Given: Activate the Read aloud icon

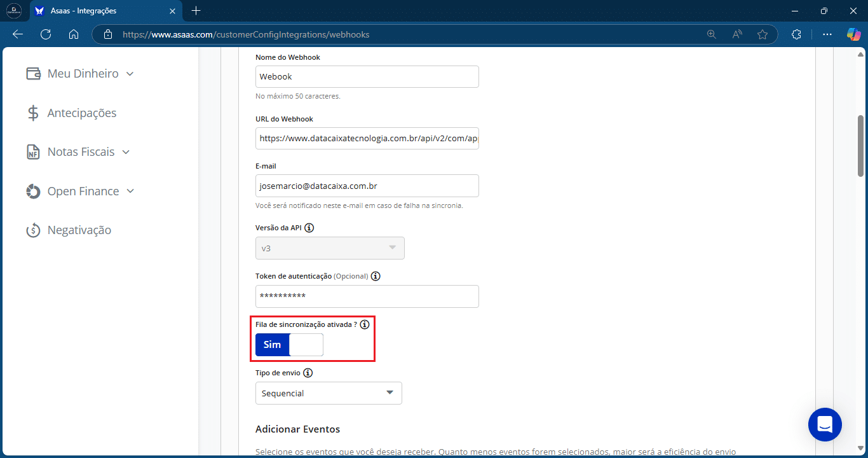Looking at the screenshot, I should pos(737,34).
